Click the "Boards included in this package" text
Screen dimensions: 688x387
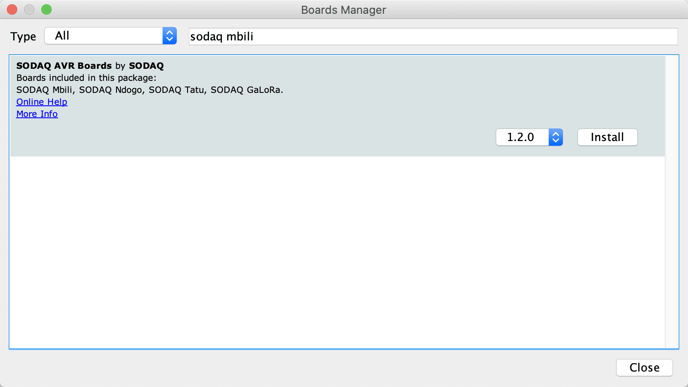86,78
